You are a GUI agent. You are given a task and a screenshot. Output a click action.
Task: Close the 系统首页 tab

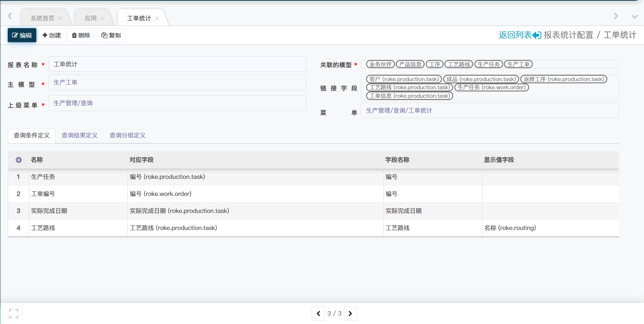(x=60, y=19)
